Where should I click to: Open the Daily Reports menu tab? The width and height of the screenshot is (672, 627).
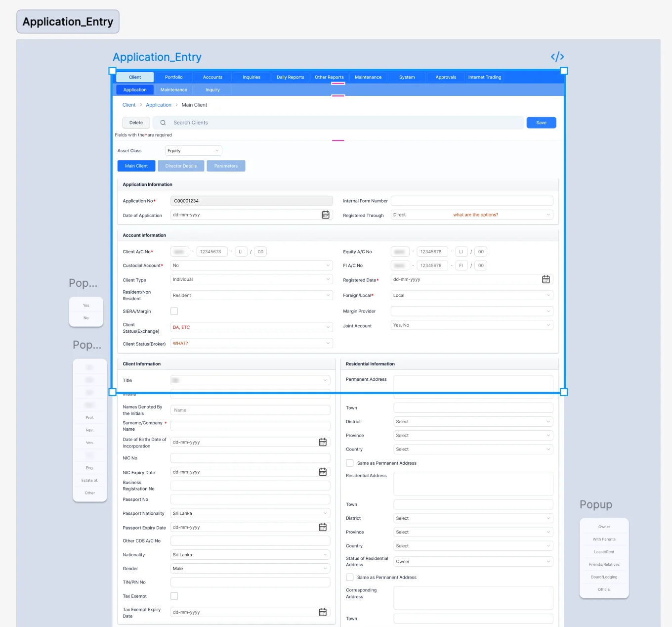coord(291,77)
